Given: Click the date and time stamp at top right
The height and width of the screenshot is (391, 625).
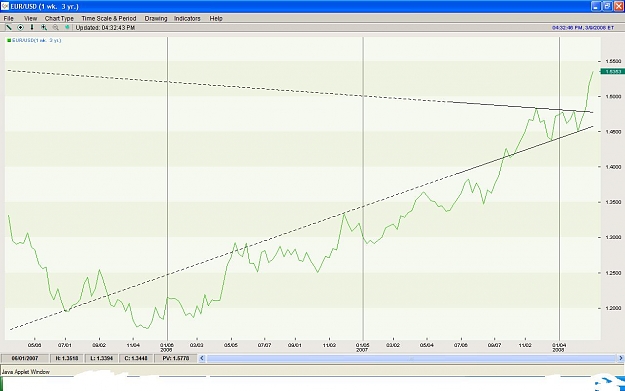Looking at the screenshot, I should pyautogui.click(x=583, y=28).
